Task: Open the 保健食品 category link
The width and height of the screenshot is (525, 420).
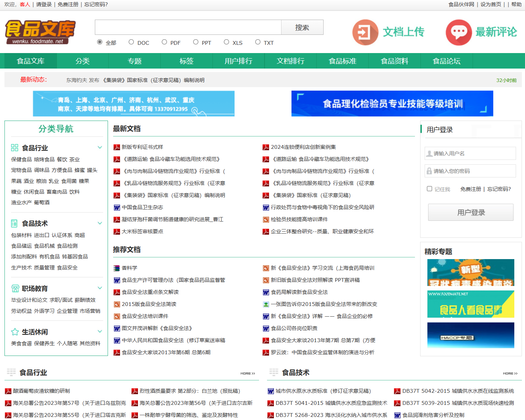Action: click(x=21, y=160)
